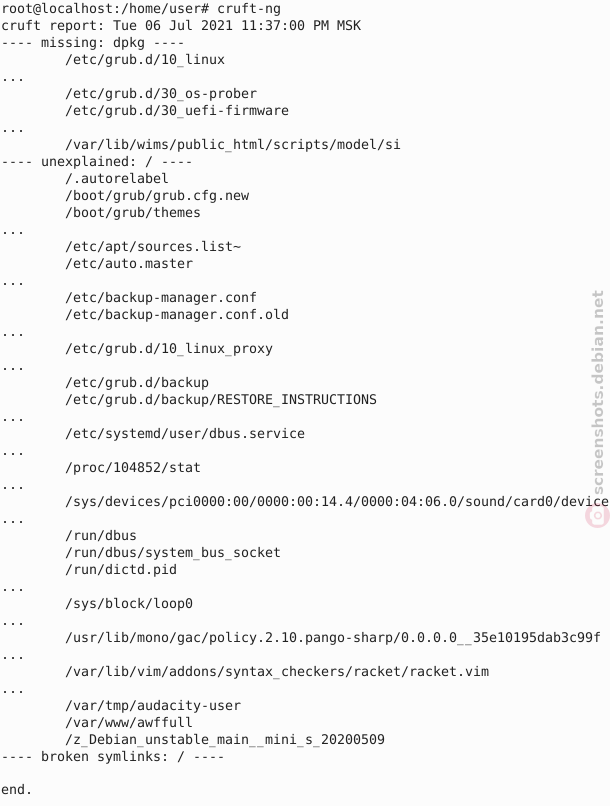
Task: Click the camera watermark icon
Action: click(597, 516)
